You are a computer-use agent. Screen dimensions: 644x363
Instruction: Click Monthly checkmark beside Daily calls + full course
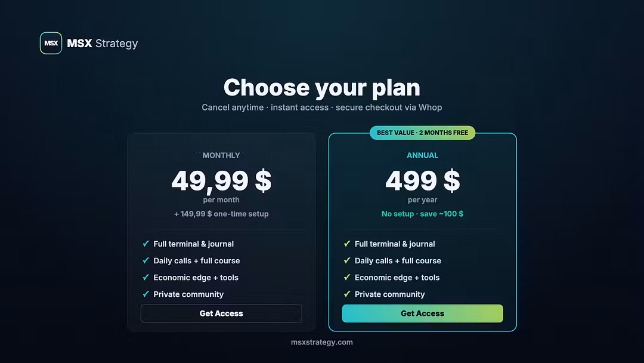(146, 261)
